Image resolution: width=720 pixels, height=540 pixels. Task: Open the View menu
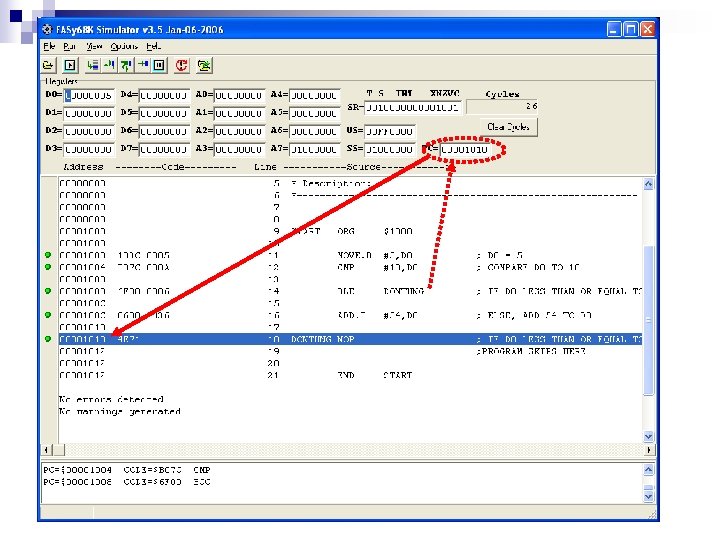point(94,46)
